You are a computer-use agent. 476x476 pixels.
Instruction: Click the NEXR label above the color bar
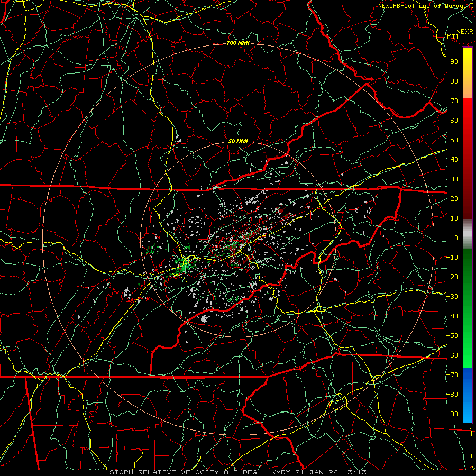(x=465, y=32)
